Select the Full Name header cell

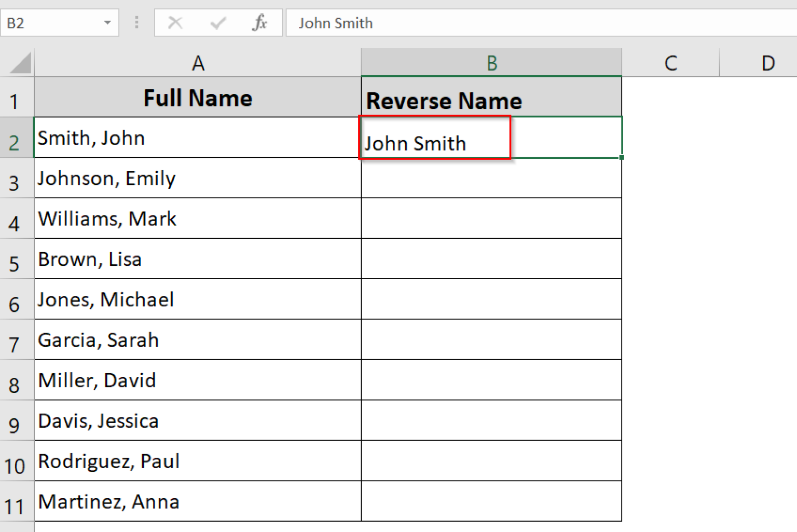198,98
